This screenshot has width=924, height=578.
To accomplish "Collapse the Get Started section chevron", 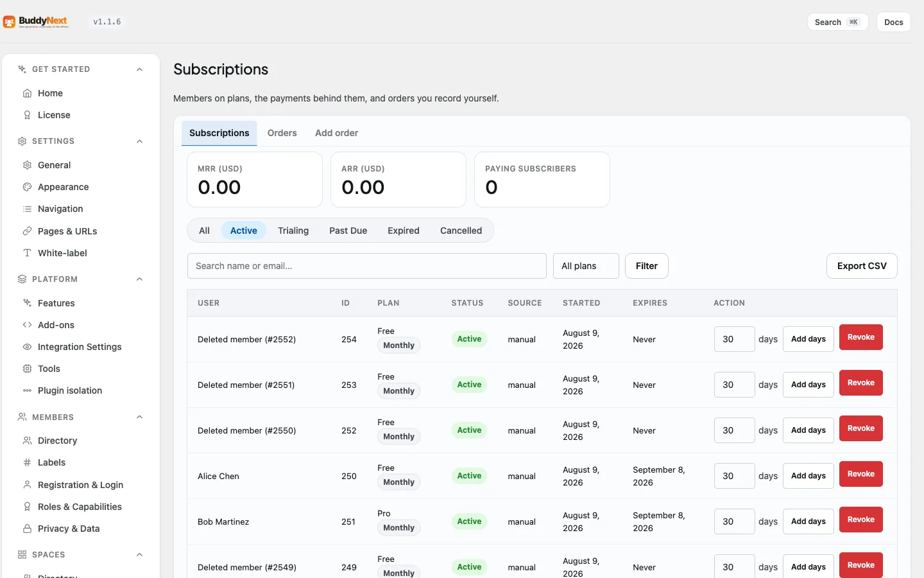I will coord(139,69).
